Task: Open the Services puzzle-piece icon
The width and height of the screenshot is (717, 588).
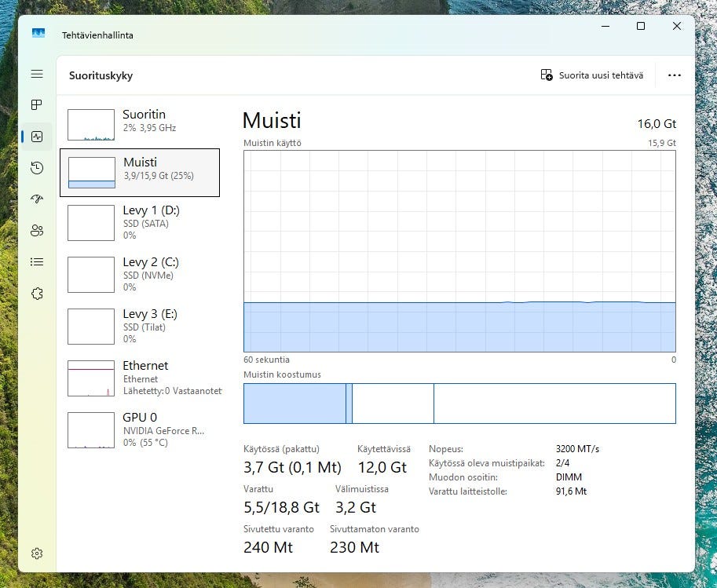Action: 37,294
